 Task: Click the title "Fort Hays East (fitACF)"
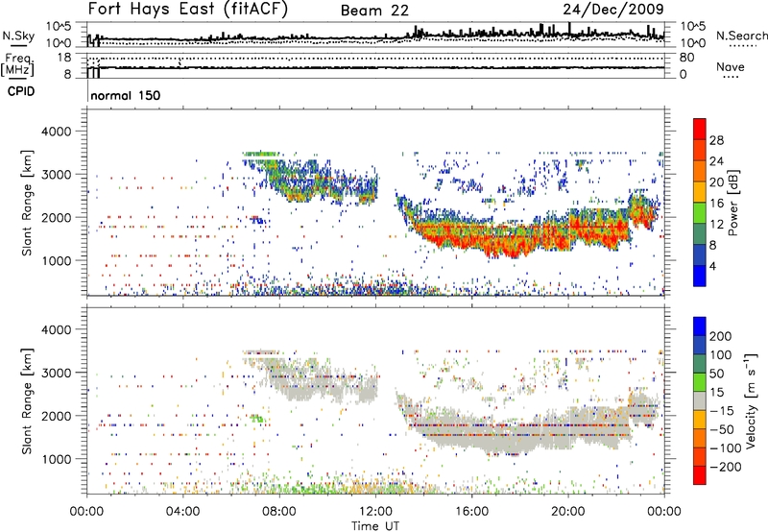[x=188, y=10]
